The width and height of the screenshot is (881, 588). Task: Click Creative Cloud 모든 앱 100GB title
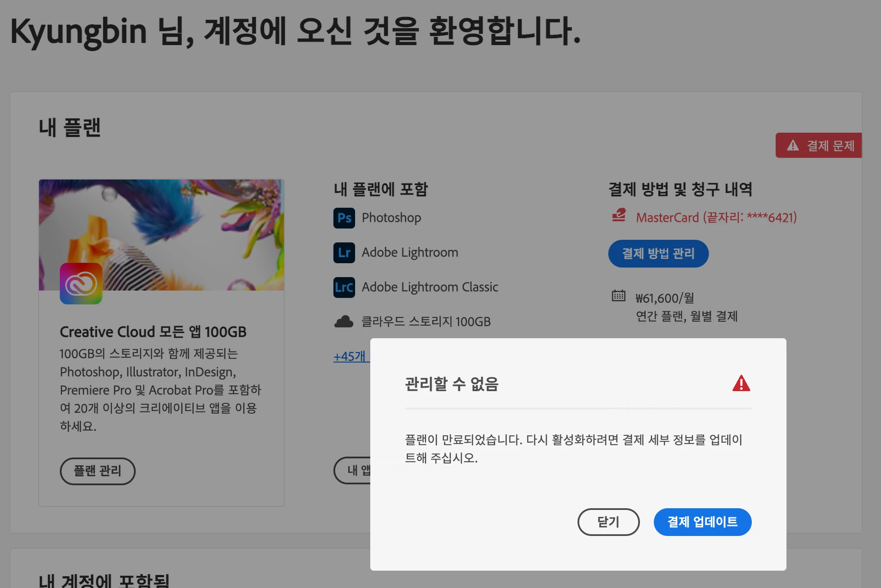tap(153, 332)
